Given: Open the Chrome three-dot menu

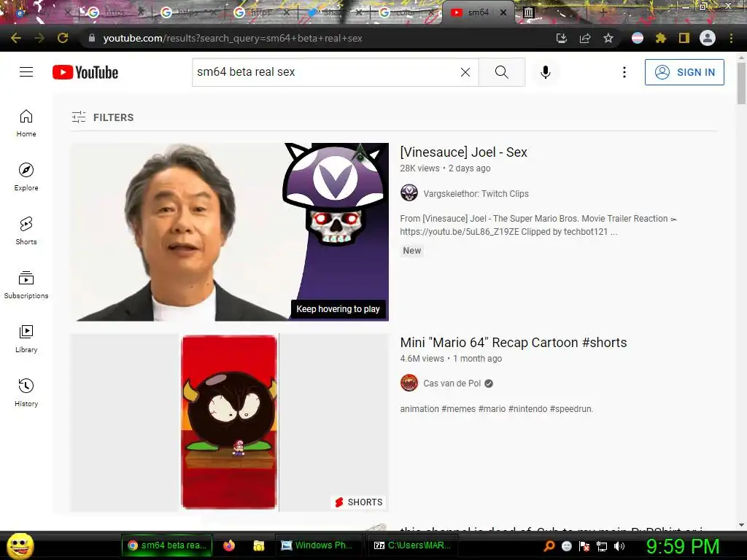Looking at the screenshot, I should 731,38.
